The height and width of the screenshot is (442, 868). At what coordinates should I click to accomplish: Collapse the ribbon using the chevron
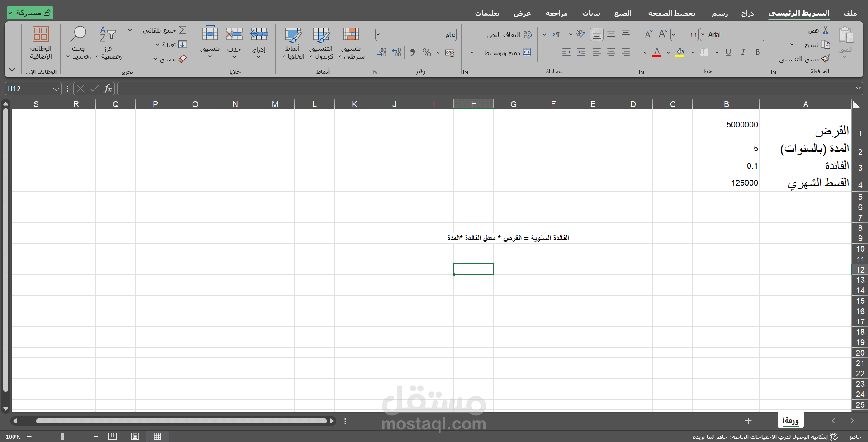[12, 70]
